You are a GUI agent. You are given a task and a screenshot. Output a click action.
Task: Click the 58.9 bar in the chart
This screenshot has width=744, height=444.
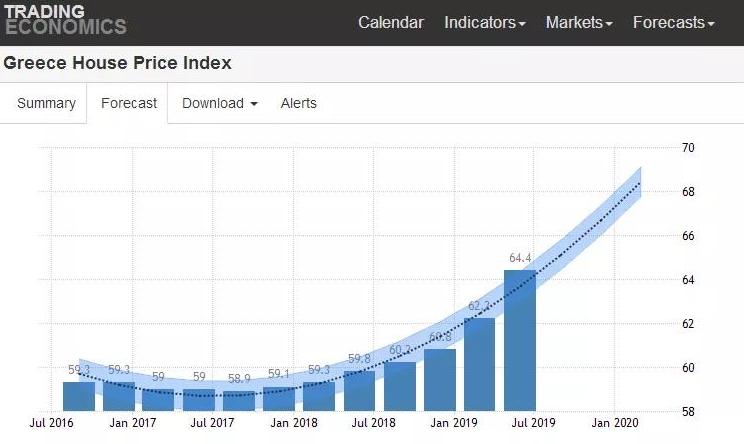click(239, 401)
